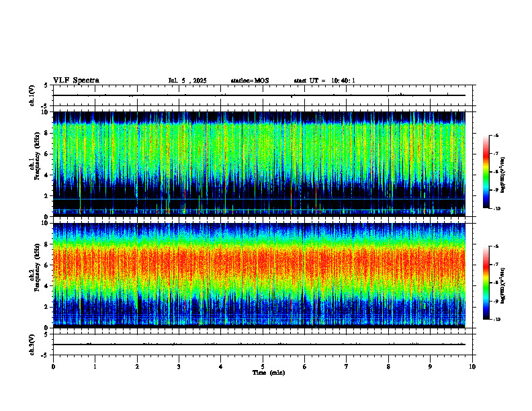This screenshot has height=411, width=532.
Task: Click the "Time (min)" x-axis label
Action: click(x=269, y=373)
